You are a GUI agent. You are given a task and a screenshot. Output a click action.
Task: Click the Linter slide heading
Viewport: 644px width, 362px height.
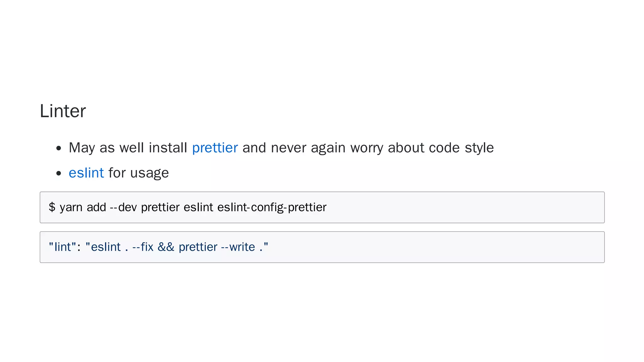pos(63,111)
